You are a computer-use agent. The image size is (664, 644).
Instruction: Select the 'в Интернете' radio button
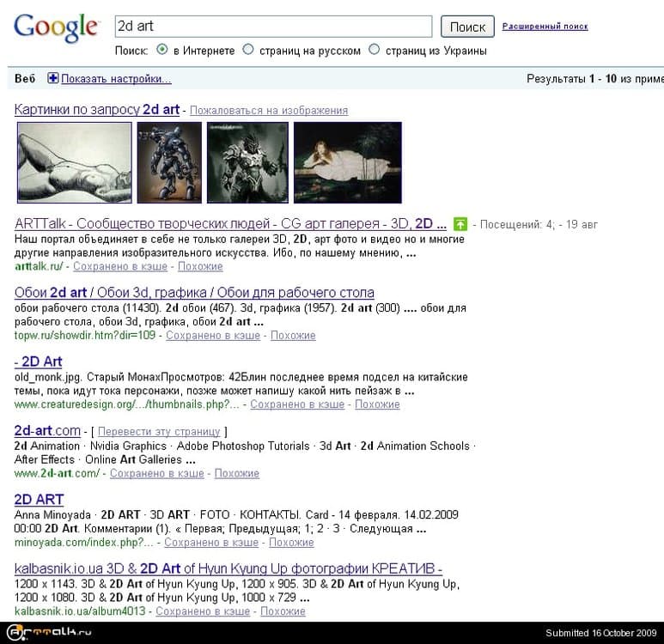[161, 50]
